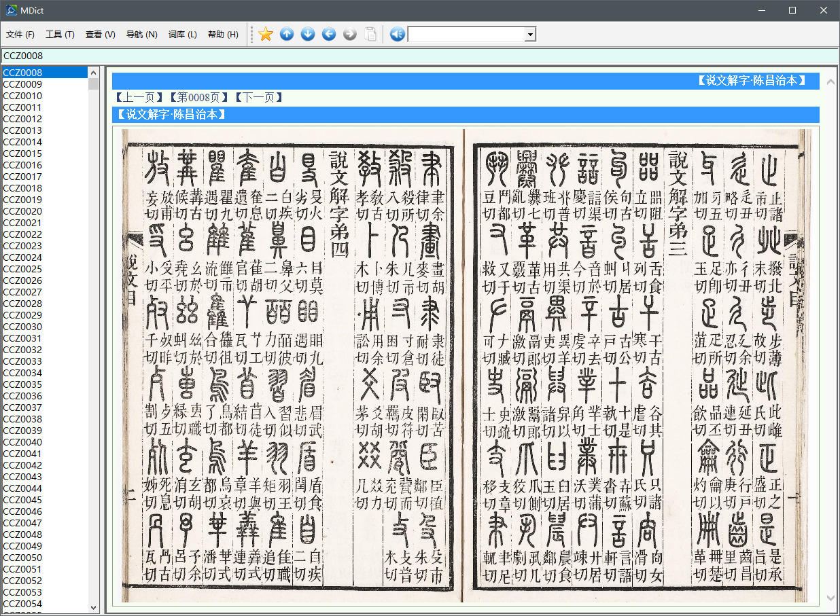Viewport: 840px width, 616px height.
Task: Click the top-right 说文解字·陈昌治本 header link
Action: (752, 81)
